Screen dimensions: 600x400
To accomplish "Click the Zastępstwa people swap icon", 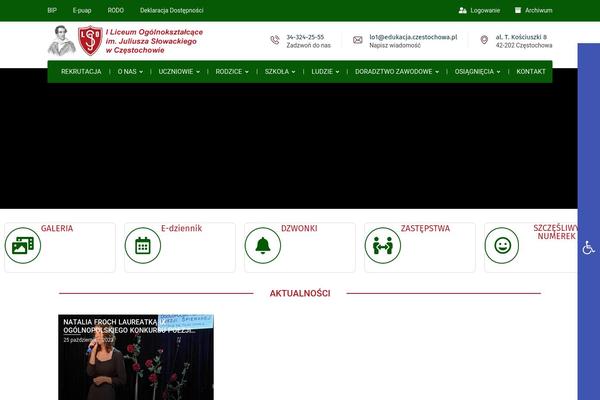I will pos(383,245).
